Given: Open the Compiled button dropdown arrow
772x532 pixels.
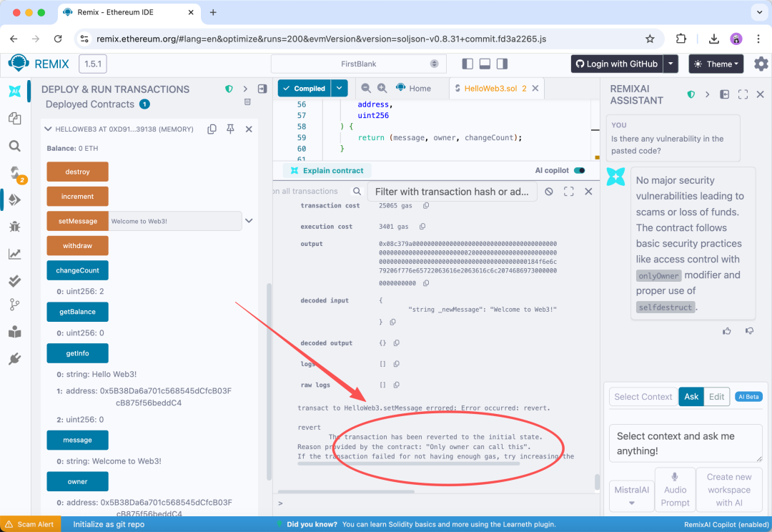Looking at the screenshot, I should [340, 88].
